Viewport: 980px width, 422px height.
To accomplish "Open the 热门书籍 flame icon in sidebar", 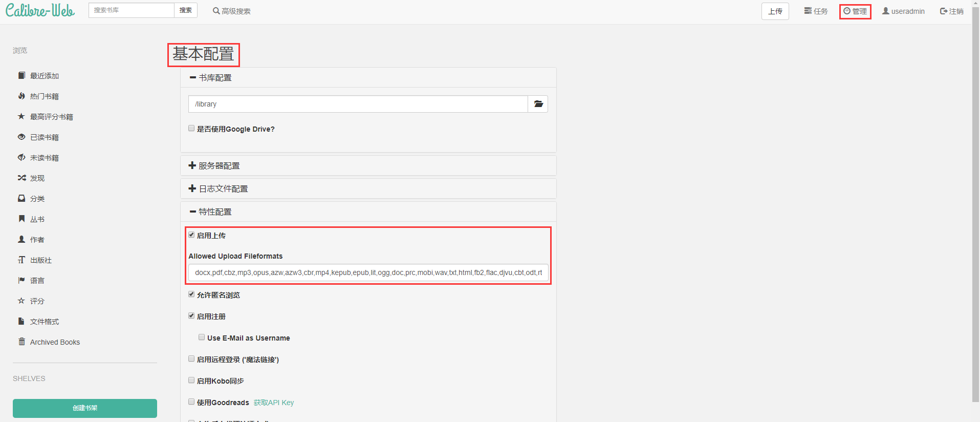I will 21,96.
